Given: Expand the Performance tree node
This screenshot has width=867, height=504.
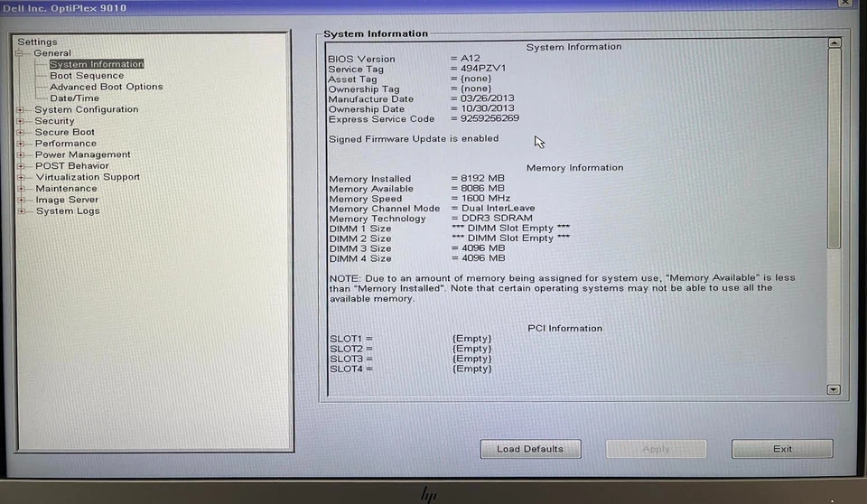Looking at the screenshot, I should [x=21, y=144].
